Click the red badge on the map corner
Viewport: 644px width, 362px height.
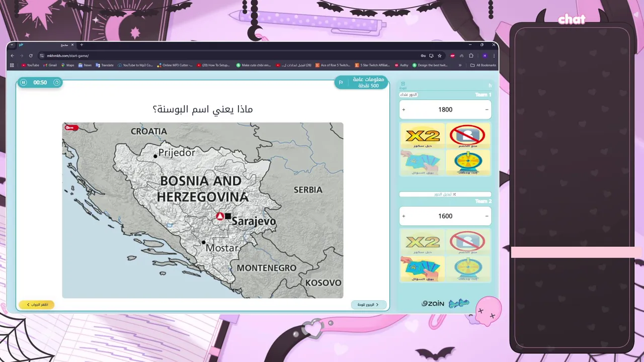click(x=71, y=128)
